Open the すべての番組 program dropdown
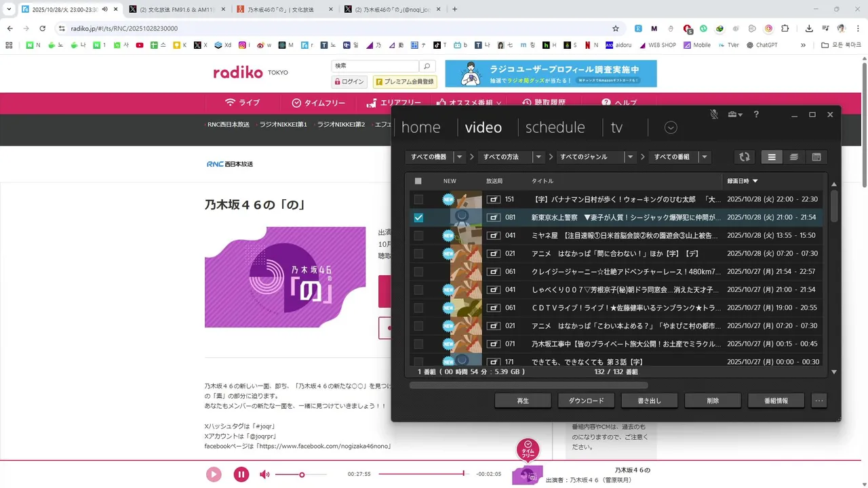 click(x=679, y=157)
